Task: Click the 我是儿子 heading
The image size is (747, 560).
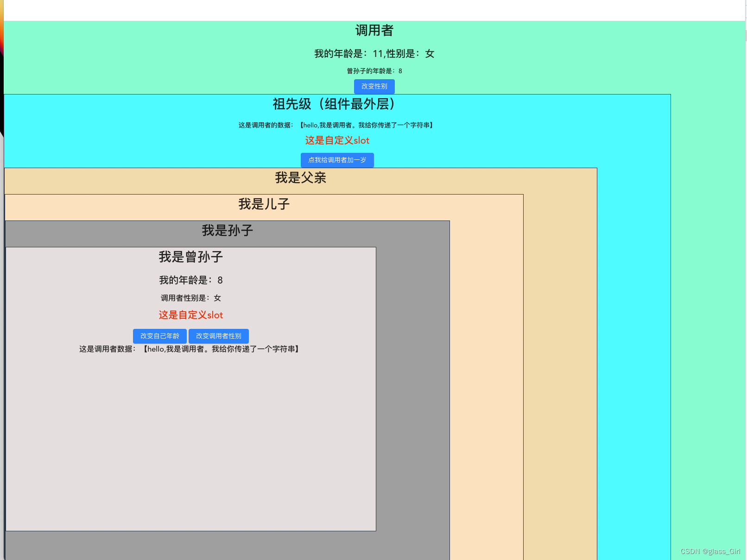Action: pyautogui.click(x=264, y=204)
